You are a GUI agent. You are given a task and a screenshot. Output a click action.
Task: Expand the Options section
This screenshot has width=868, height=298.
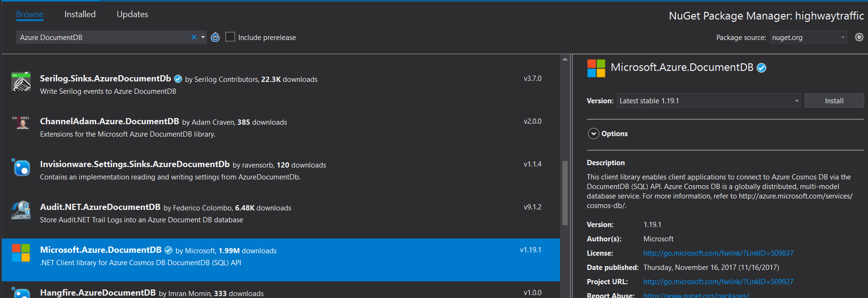593,134
